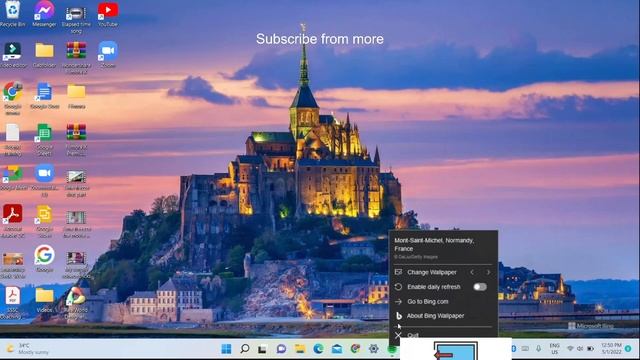Launch the Messenger desktop shortcut
This screenshot has width=640, height=360.
coord(44,13)
